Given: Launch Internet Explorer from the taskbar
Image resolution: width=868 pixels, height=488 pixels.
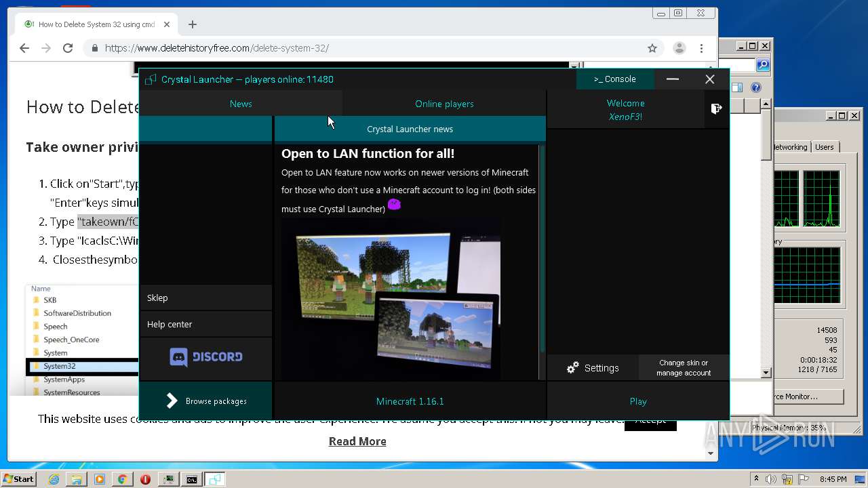Looking at the screenshot, I should pos(54,479).
